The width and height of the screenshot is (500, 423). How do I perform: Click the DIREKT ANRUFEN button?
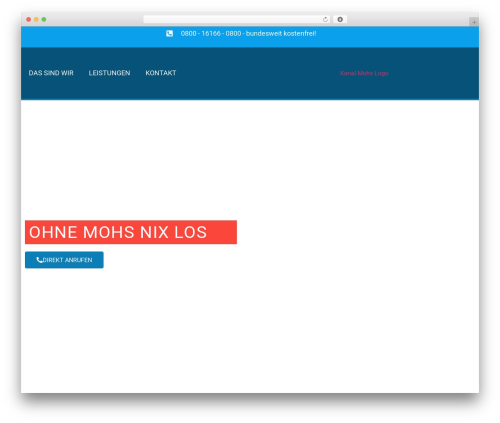pyautogui.click(x=64, y=260)
